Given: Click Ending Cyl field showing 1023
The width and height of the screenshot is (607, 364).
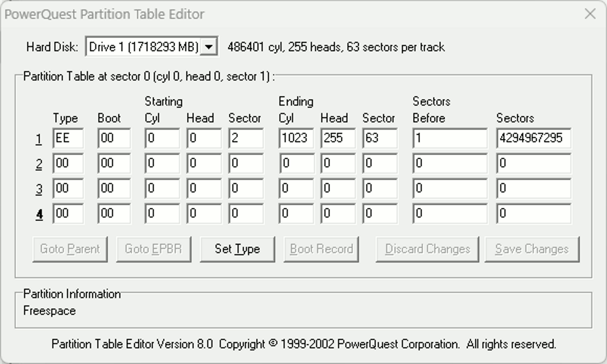Looking at the screenshot, I should point(296,138).
